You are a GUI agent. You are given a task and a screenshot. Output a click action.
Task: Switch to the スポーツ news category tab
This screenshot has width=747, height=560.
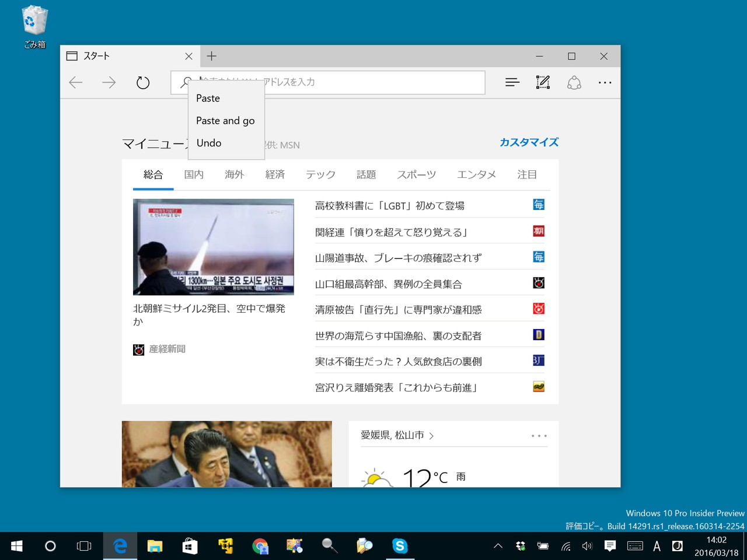point(416,174)
